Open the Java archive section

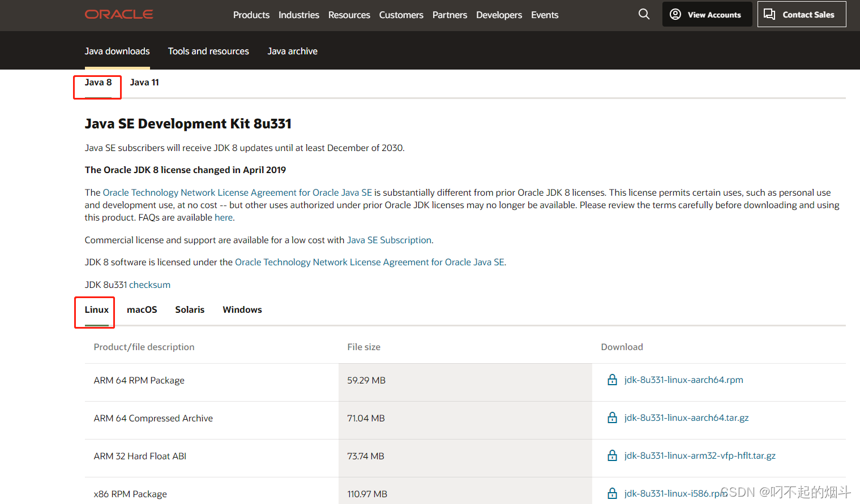[x=293, y=51]
